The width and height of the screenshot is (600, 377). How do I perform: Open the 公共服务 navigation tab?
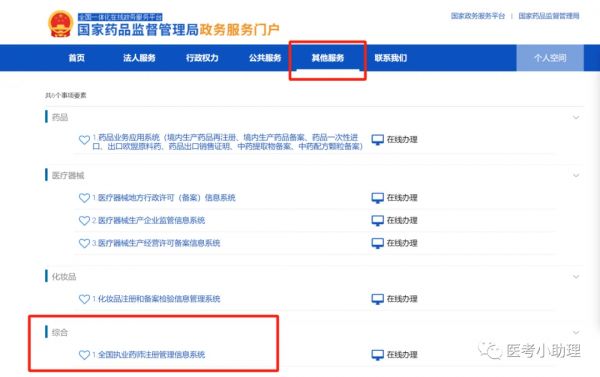(x=265, y=58)
